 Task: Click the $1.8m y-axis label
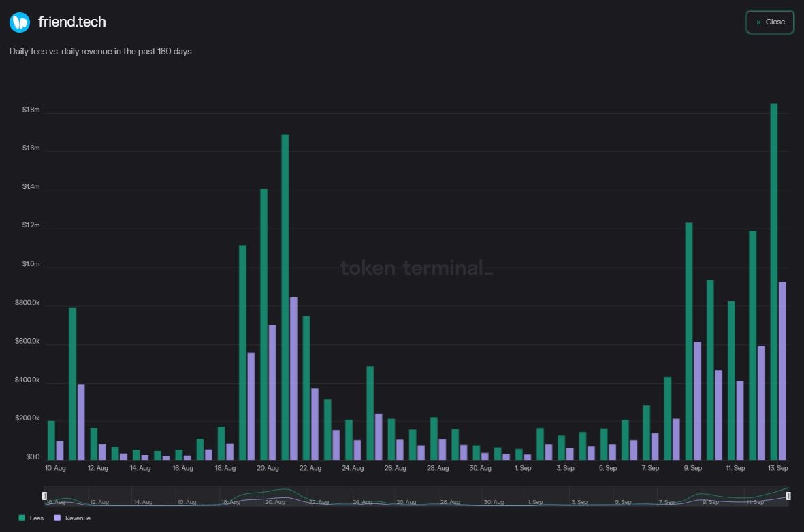coord(31,110)
